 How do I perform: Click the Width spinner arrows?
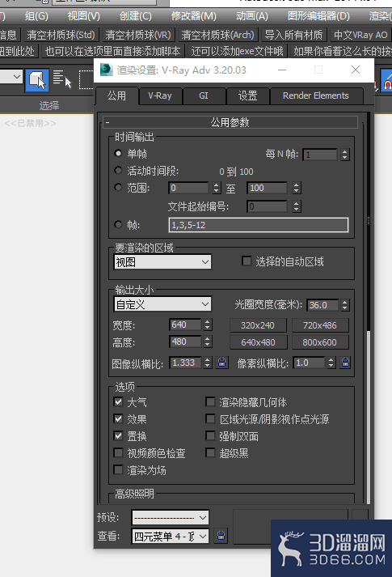208,325
